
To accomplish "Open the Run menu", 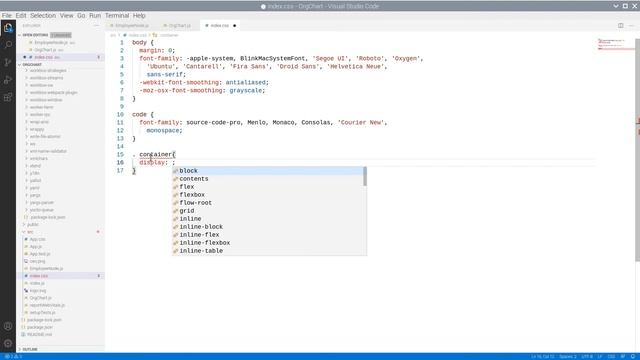I will point(95,16).
